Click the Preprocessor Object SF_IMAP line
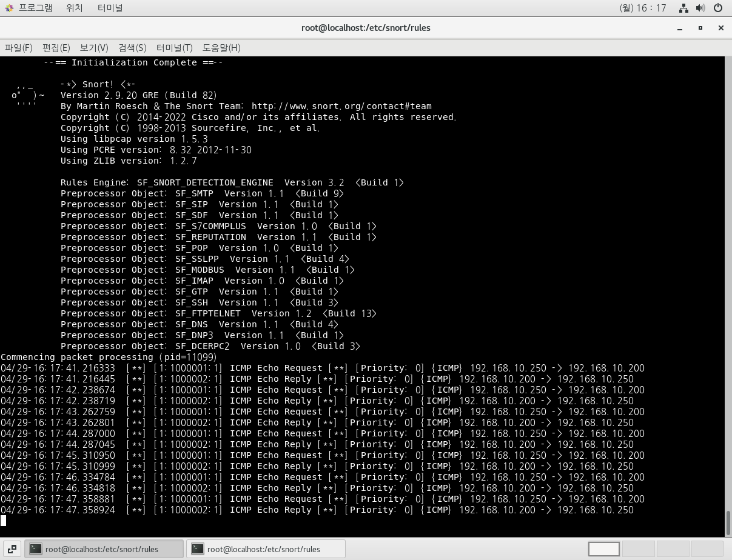The image size is (732, 560). coord(203,281)
